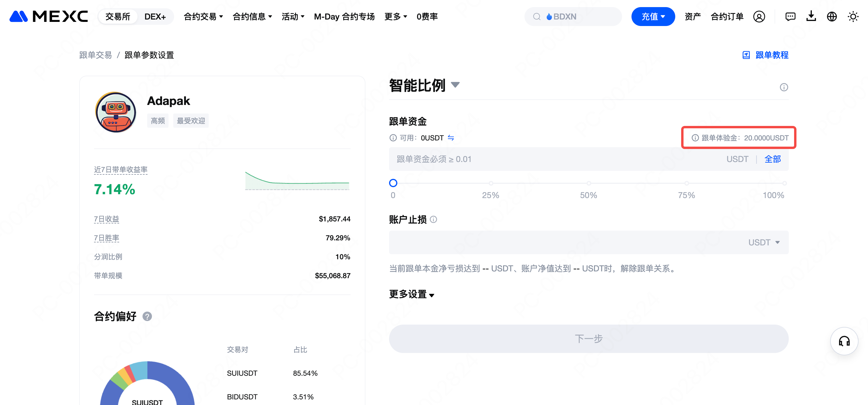Click the 下一步 button
868x405 pixels.
pos(588,338)
